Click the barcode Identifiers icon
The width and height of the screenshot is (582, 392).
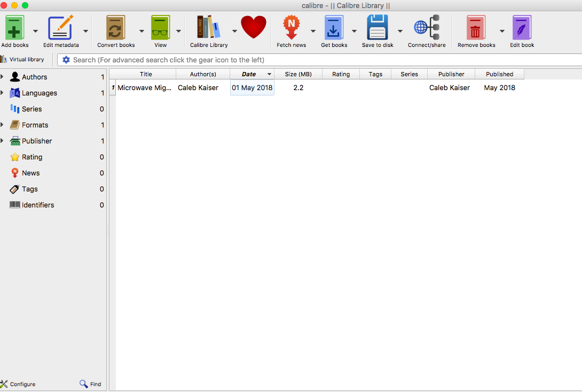15,205
